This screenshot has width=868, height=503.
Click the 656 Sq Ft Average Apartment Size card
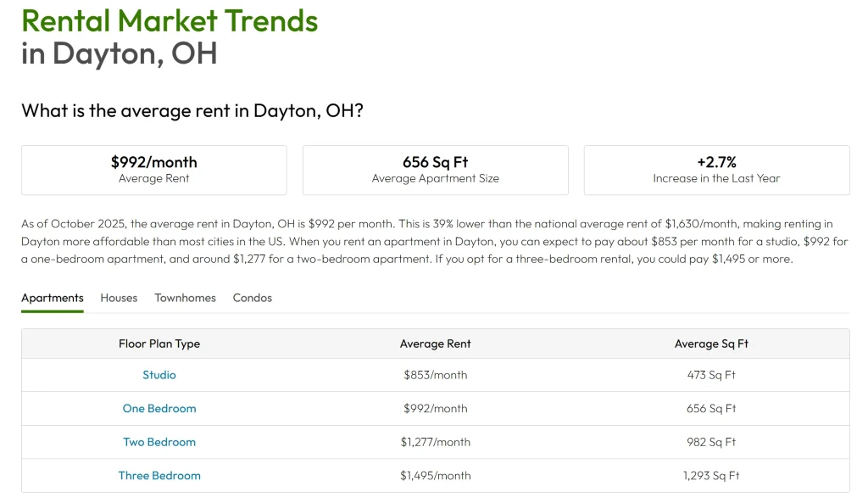[436, 170]
